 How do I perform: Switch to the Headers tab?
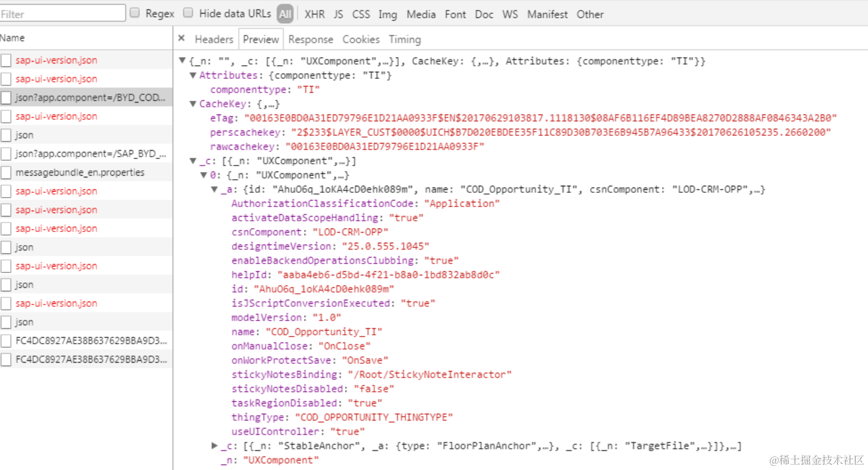[214, 39]
